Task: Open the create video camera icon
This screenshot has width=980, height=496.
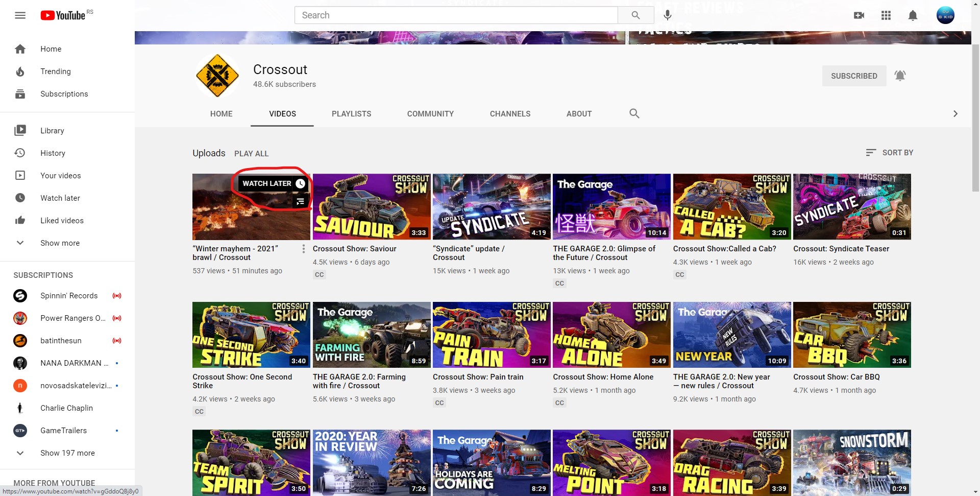Action: [859, 15]
